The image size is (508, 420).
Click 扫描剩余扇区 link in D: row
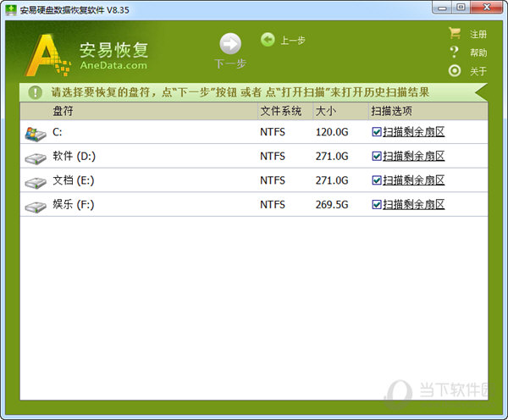[x=414, y=156]
